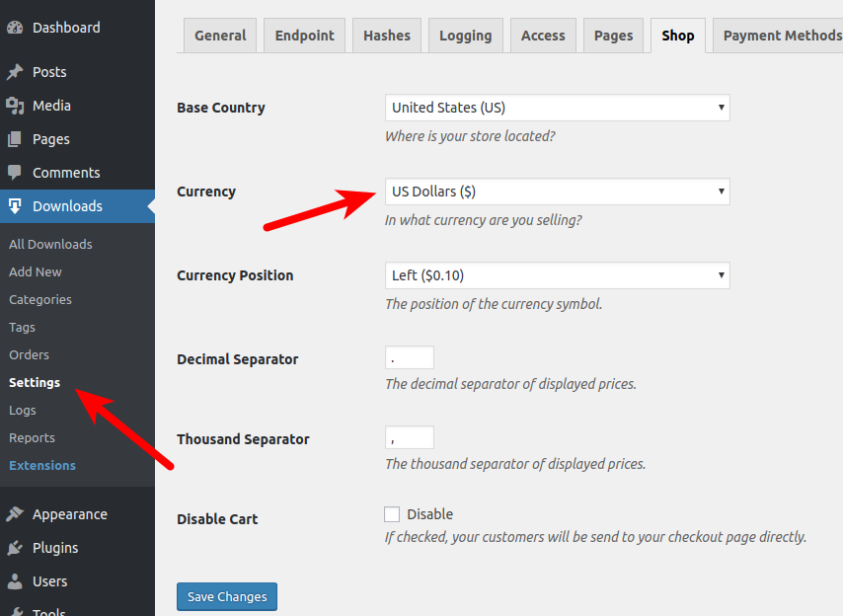Switch to the Payment Methods tab
The image size is (843, 616).
(x=781, y=36)
